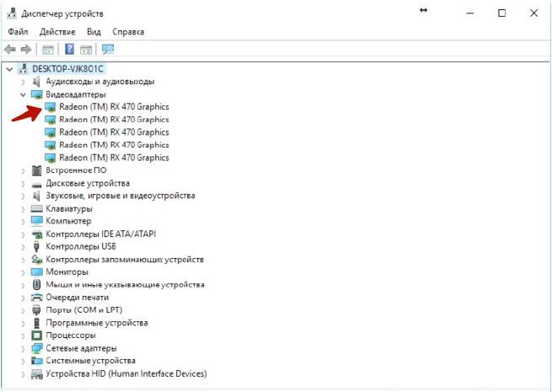Click the icon beside Контроллеры запоминающих устройств
The width and height of the screenshot is (552, 392).
[x=36, y=260]
